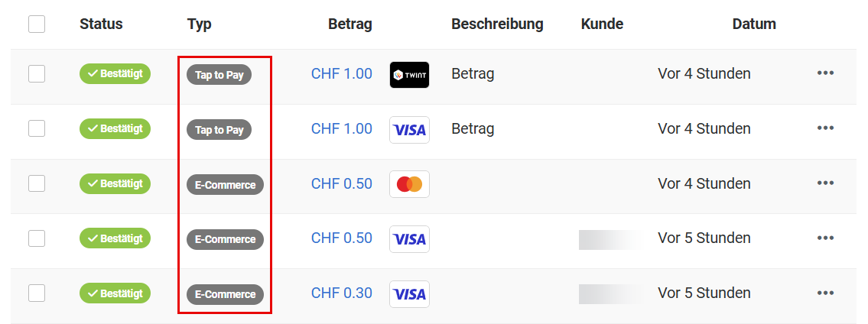Sort by the Datum column header

754,24
